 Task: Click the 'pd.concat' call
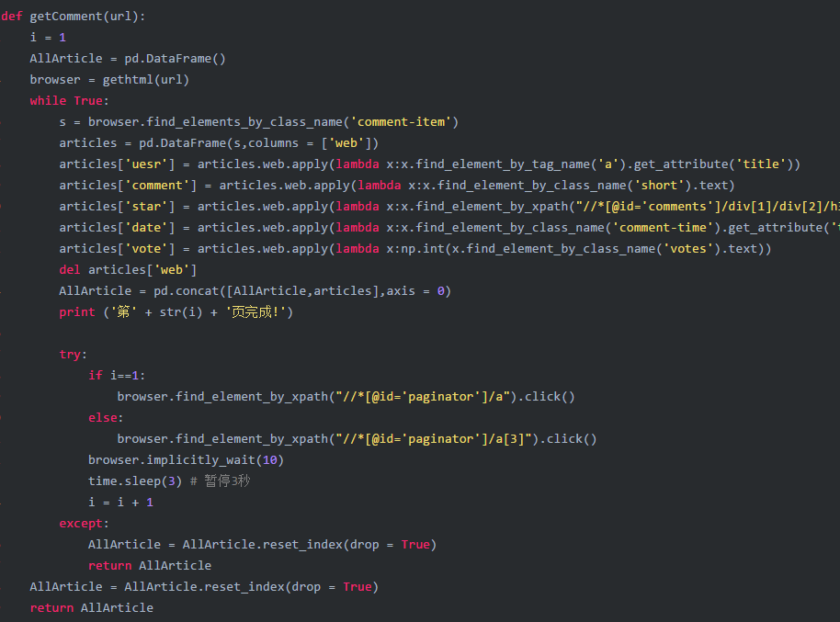pos(187,291)
